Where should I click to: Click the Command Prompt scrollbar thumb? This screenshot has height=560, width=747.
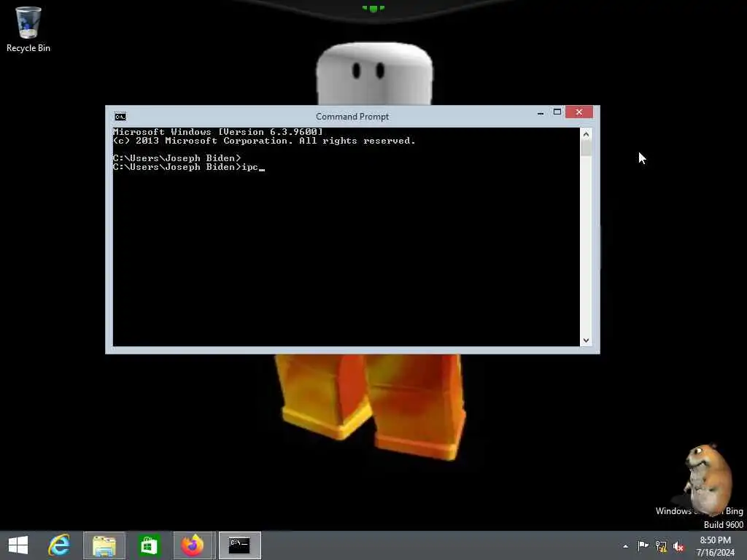click(586, 149)
